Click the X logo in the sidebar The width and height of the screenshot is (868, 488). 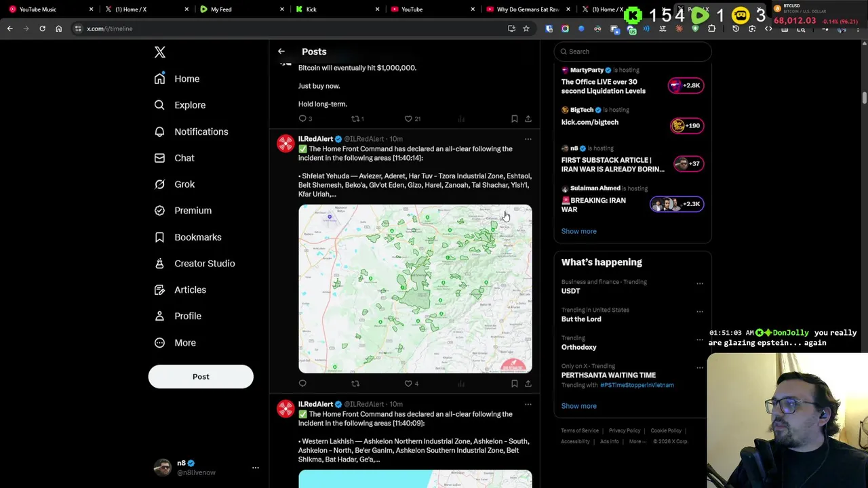pos(159,52)
